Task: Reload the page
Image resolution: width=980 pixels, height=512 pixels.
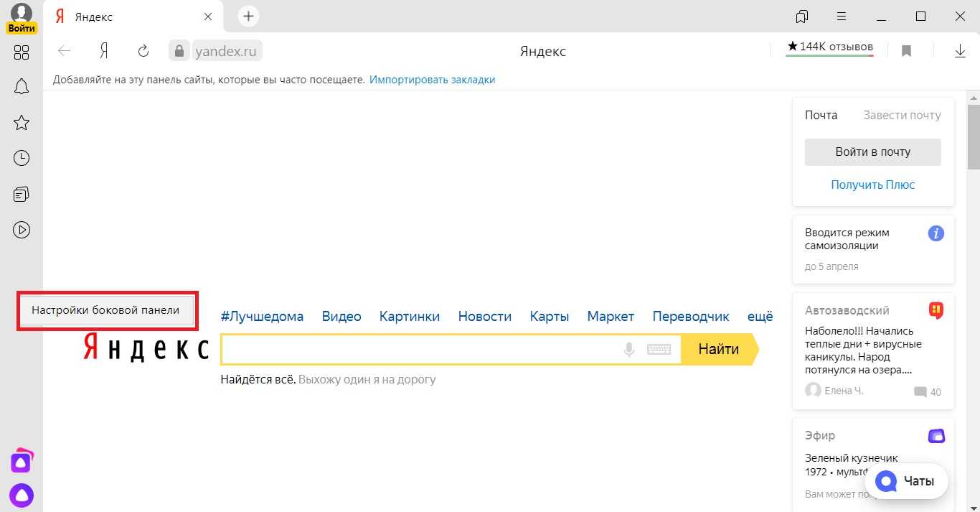Action: coord(143,50)
